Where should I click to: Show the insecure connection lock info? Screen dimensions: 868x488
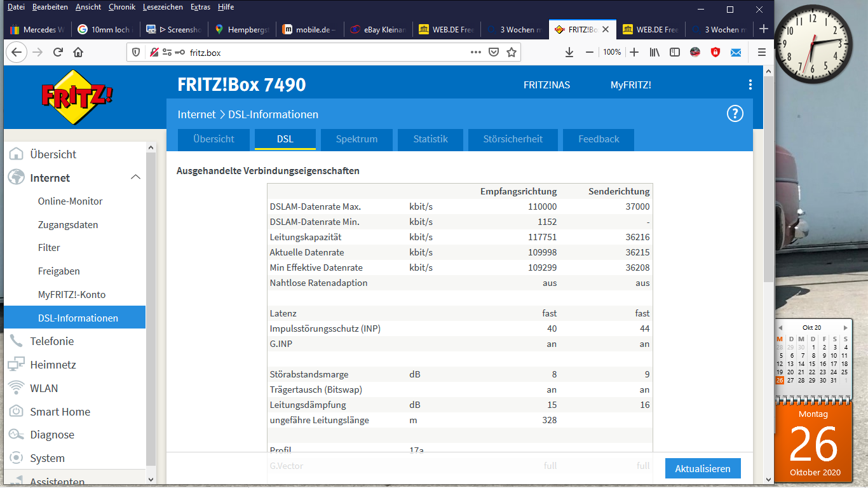[154, 52]
